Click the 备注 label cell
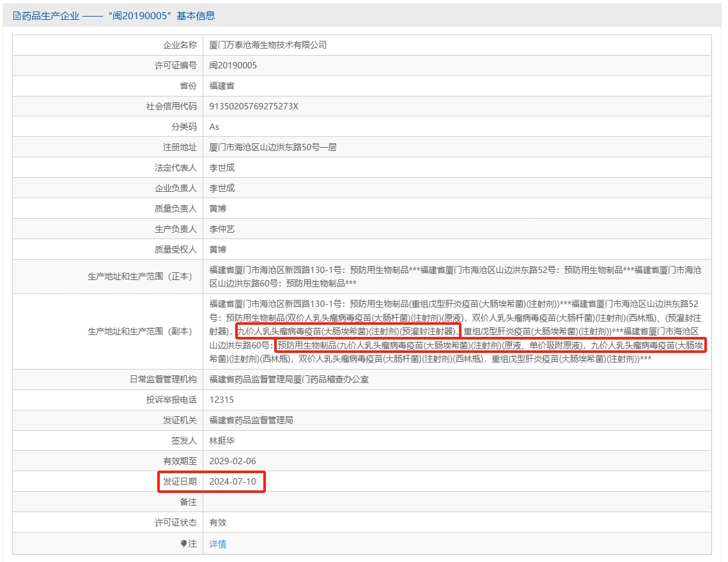 pos(108,502)
